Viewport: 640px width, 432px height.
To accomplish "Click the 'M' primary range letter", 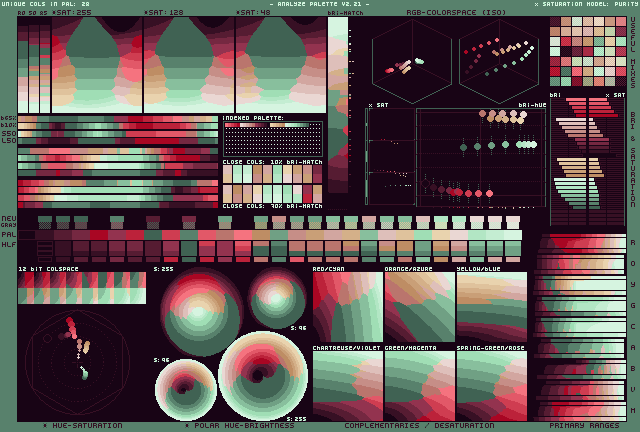I will coord(633,410).
